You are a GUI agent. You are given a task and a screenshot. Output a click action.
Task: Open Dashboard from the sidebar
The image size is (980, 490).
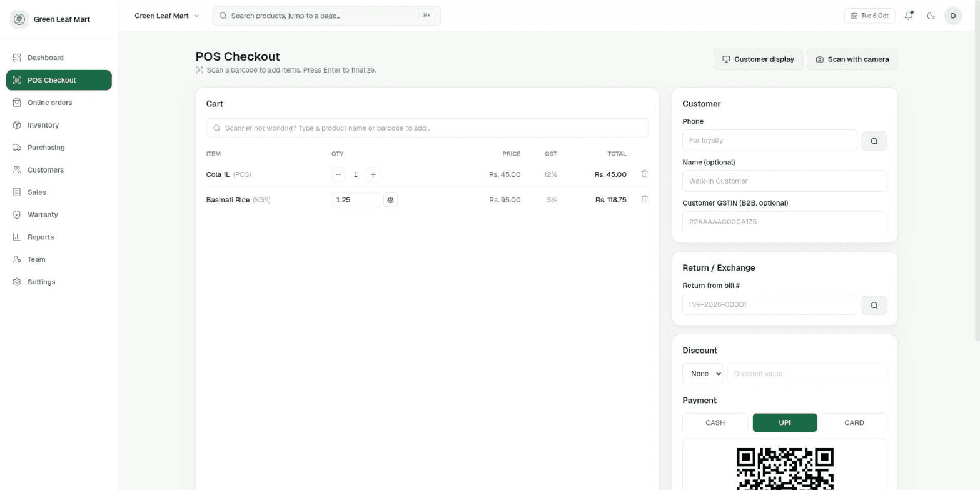(59, 57)
